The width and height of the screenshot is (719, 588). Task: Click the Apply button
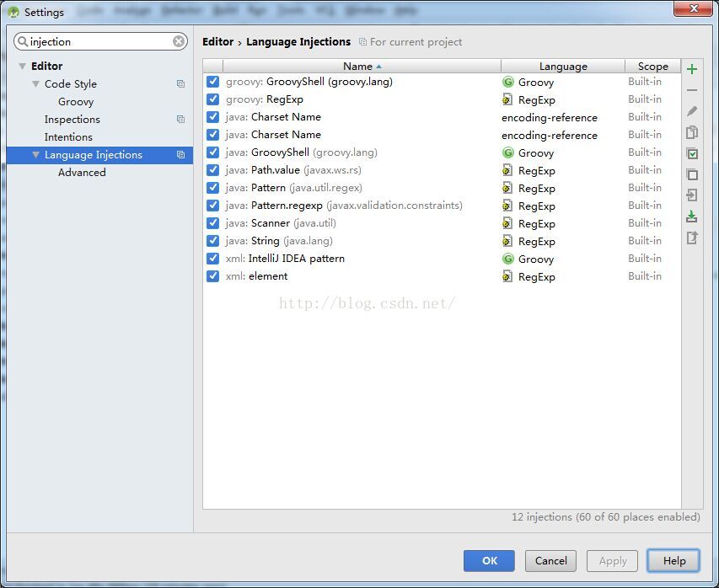pyautogui.click(x=613, y=560)
